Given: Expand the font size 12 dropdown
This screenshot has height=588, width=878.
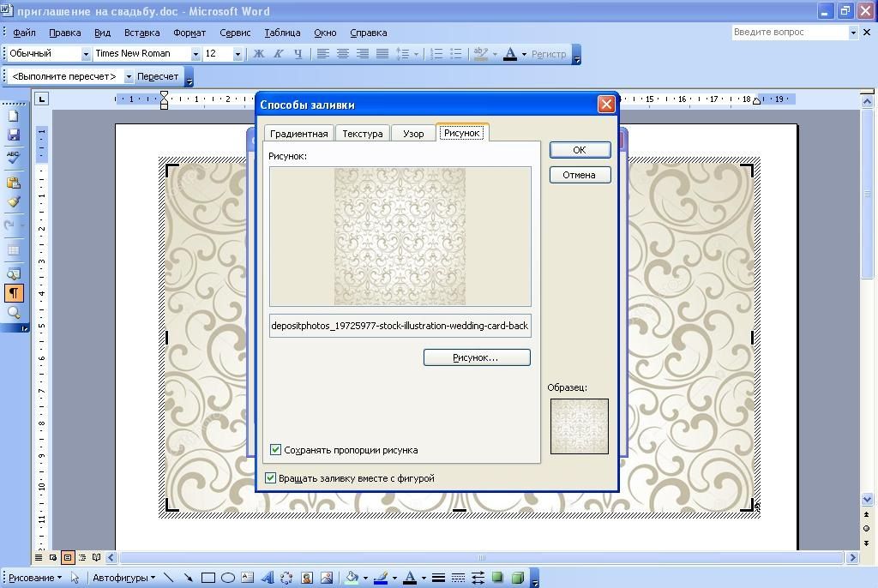Looking at the screenshot, I should click(238, 54).
